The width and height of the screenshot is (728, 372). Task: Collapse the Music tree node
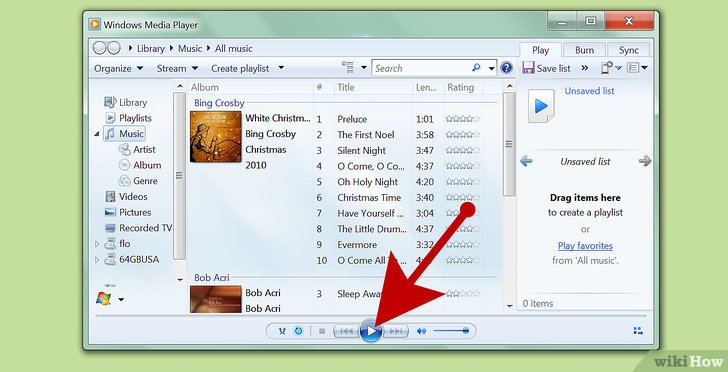97,134
